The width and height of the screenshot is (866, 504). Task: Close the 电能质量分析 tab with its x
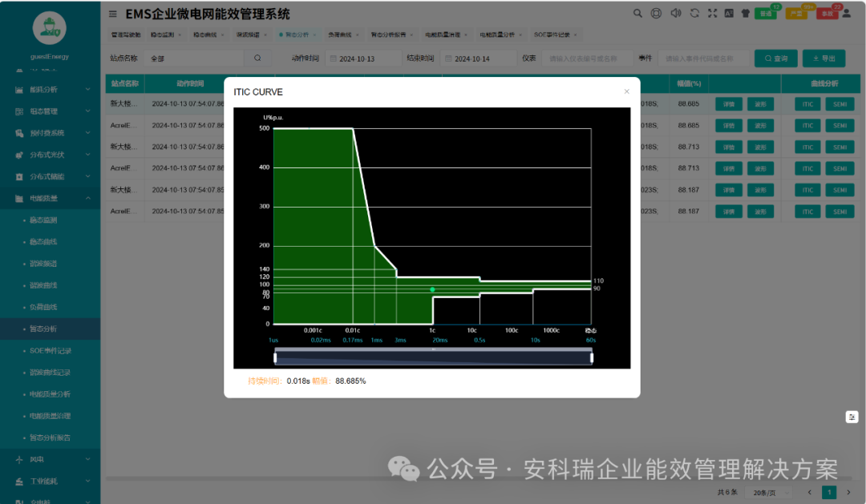point(520,34)
